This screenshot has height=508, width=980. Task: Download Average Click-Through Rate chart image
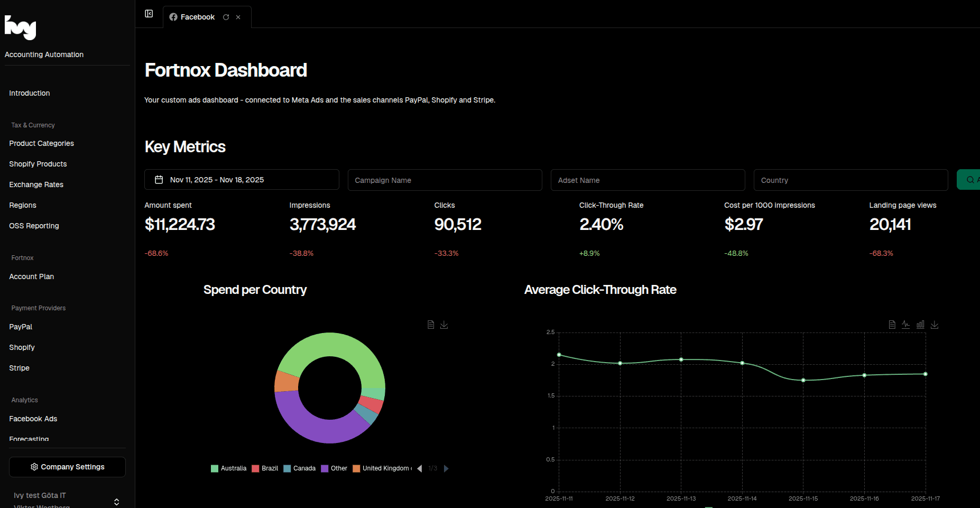pyautogui.click(x=935, y=325)
